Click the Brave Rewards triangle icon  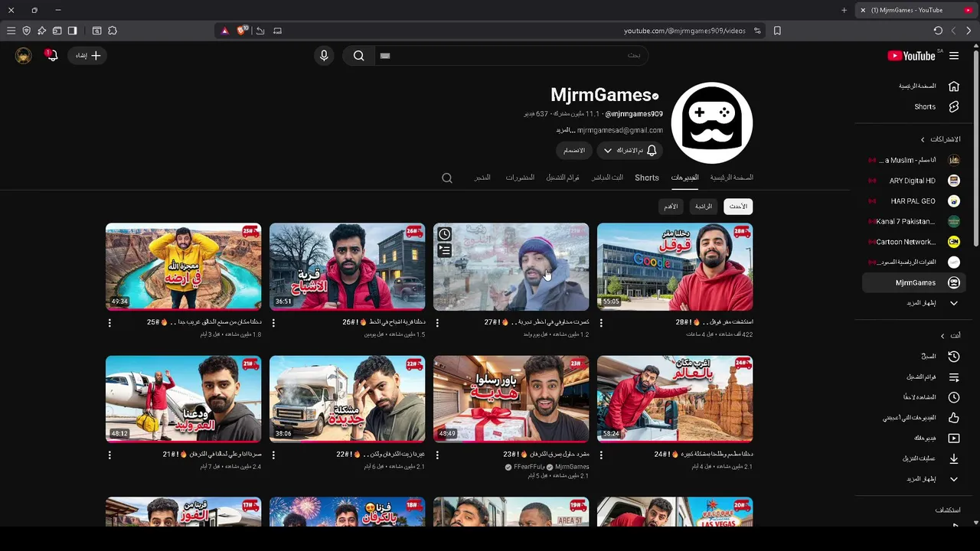[224, 31]
